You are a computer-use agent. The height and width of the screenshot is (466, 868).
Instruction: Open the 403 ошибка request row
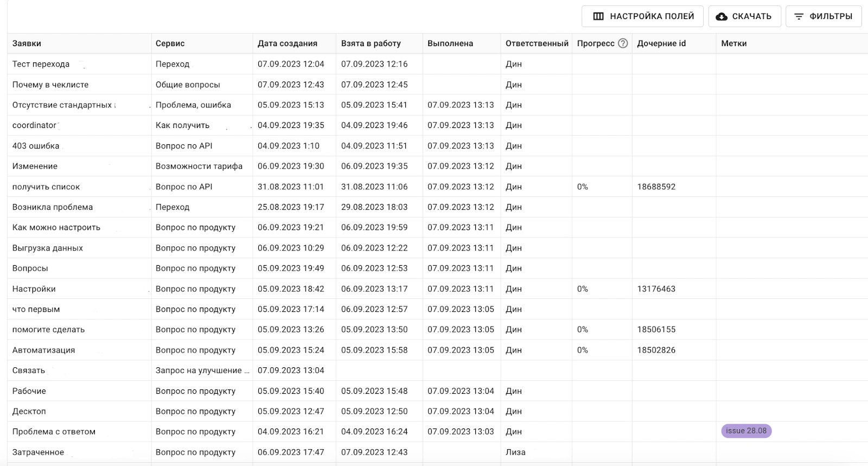36,146
